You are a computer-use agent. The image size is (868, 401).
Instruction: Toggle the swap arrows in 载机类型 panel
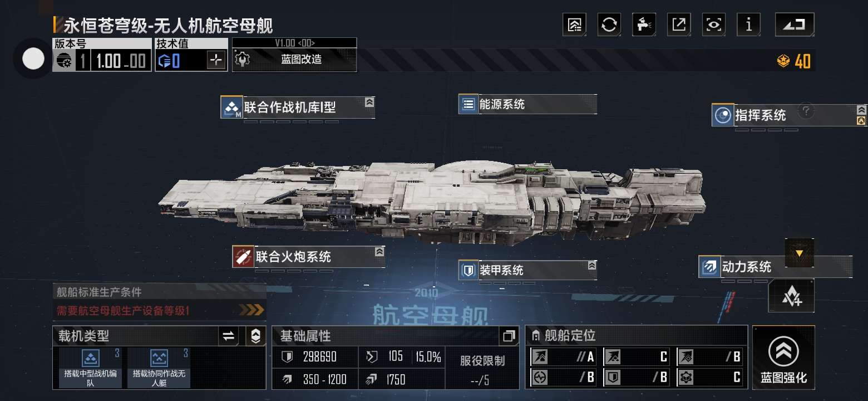click(228, 336)
